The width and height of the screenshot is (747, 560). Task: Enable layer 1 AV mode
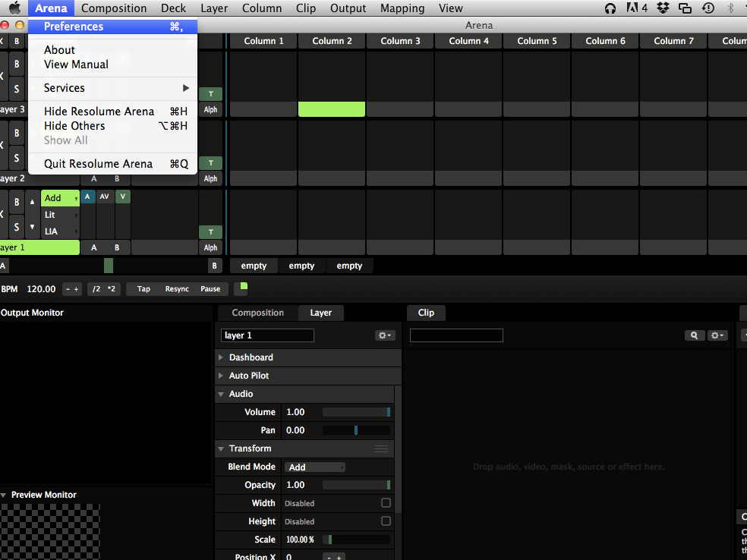click(x=104, y=197)
